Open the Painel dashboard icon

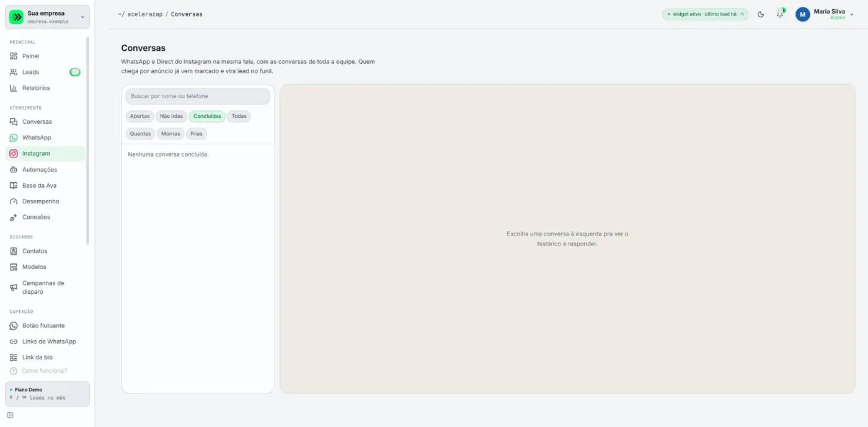tap(14, 56)
